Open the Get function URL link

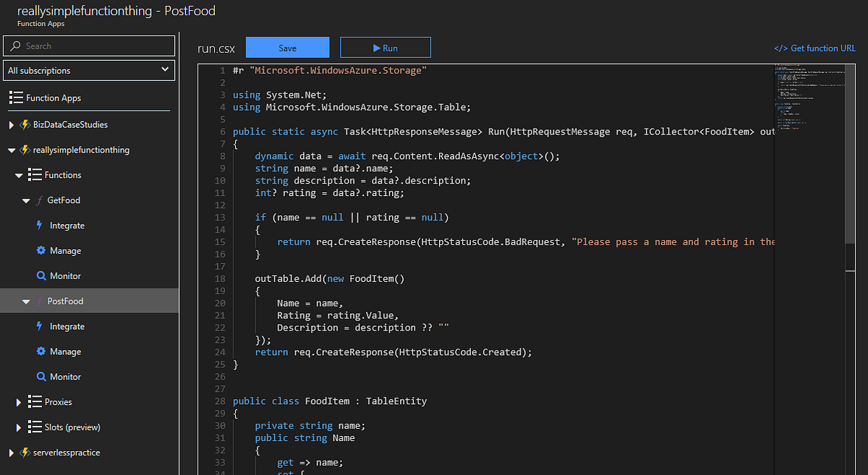(814, 48)
